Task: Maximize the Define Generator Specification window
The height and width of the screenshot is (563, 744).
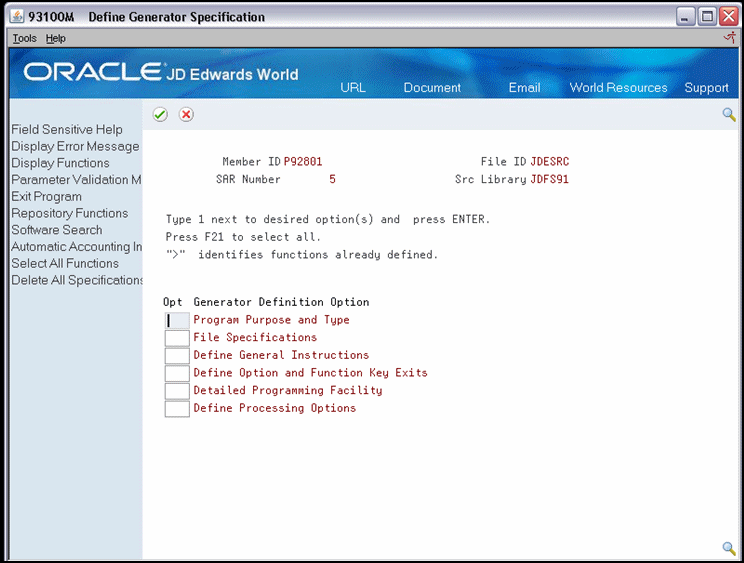Action: [707, 17]
